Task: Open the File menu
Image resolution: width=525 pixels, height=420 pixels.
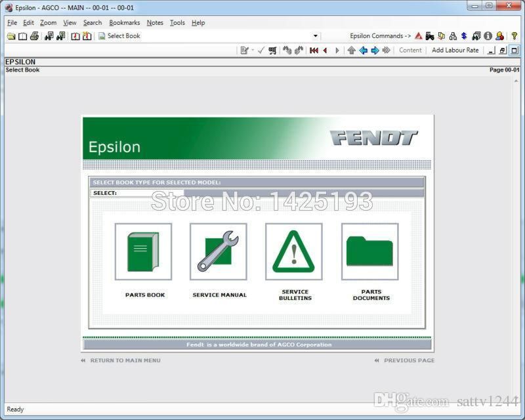Action: pyautogui.click(x=12, y=22)
